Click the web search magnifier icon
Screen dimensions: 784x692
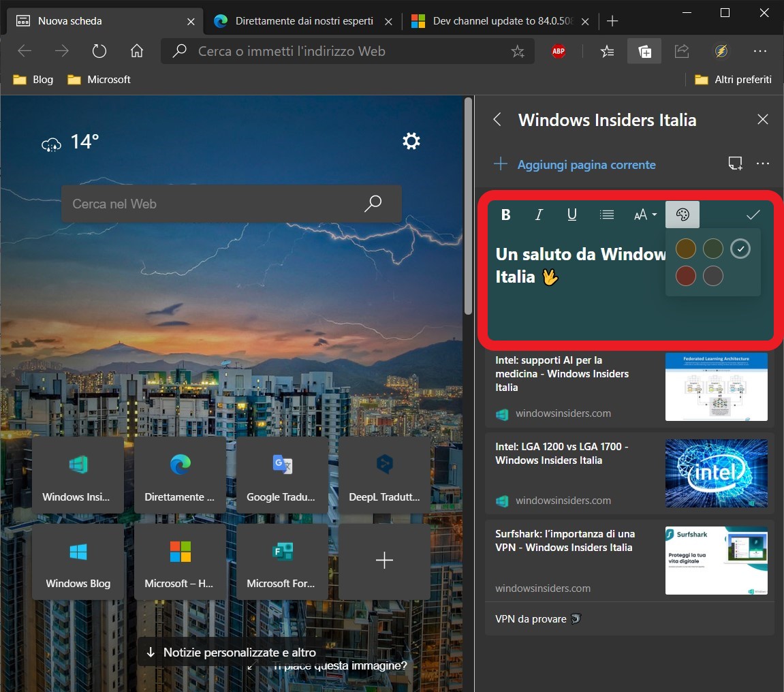tap(373, 204)
